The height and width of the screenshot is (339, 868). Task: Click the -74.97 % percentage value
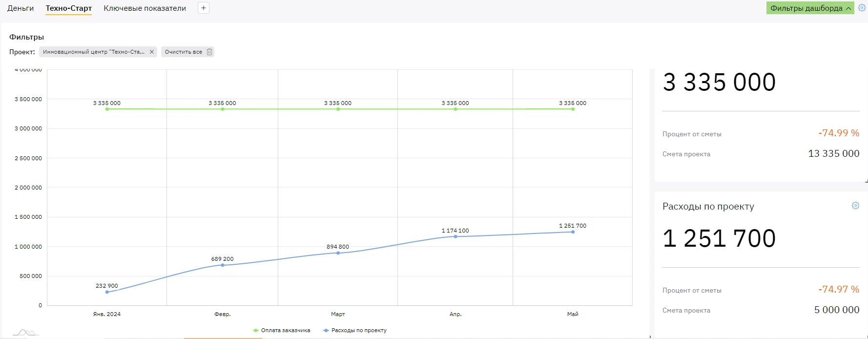click(x=839, y=289)
